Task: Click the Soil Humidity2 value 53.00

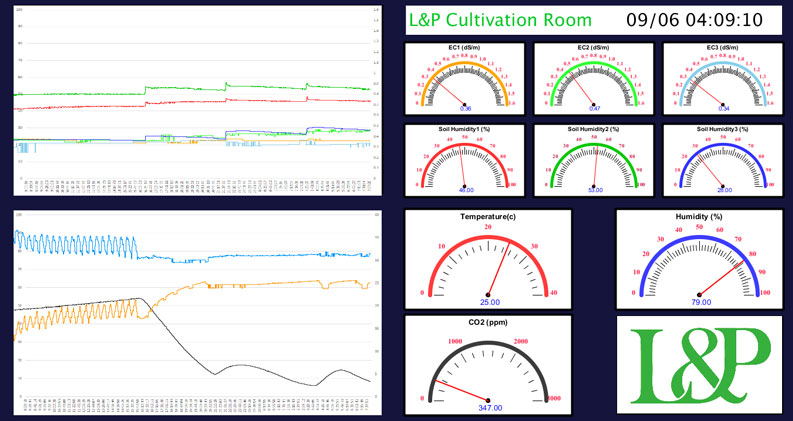Action: point(595,190)
